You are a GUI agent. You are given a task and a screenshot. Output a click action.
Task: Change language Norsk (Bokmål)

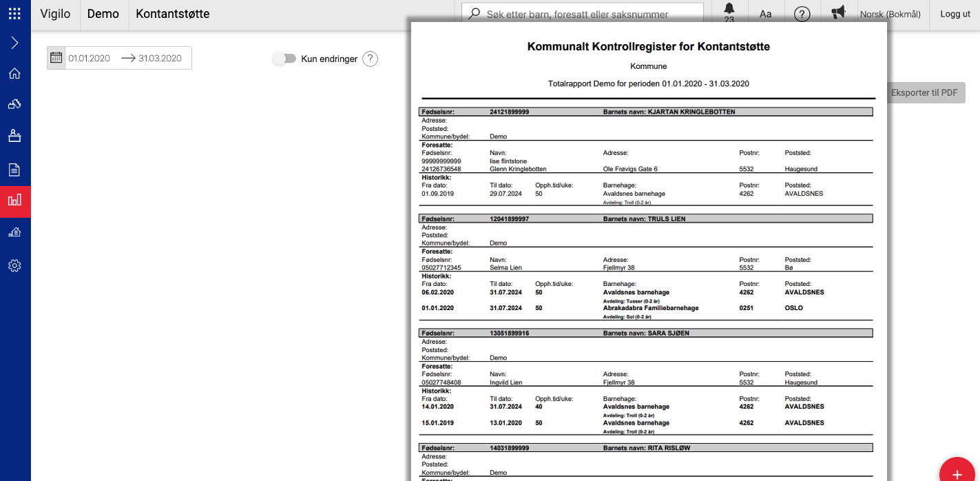pyautogui.click(x=890, y=14)
